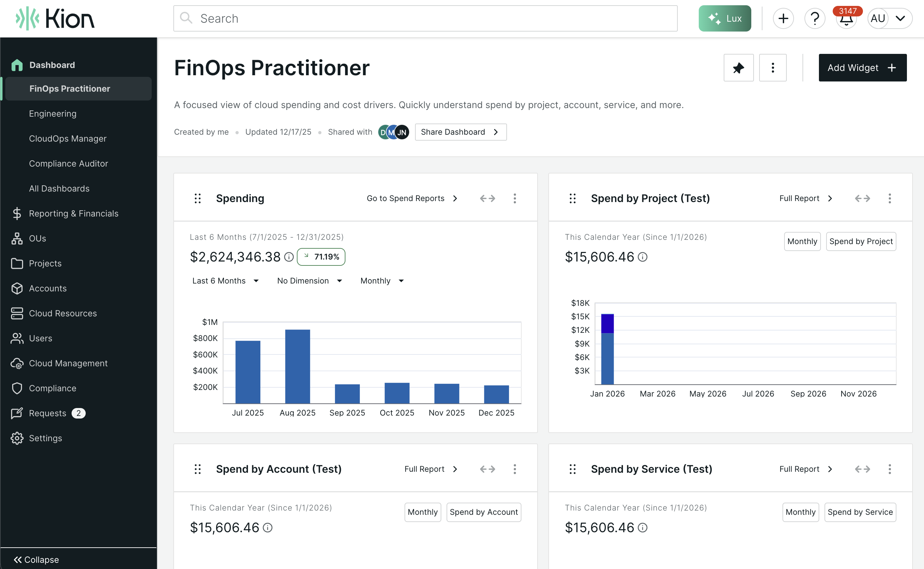Click Share Dashboard button

tap(460, 132)
